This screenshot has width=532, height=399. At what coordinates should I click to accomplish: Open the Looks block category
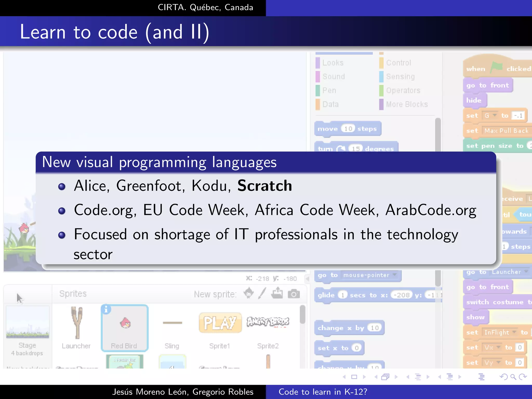coord(333,63)
